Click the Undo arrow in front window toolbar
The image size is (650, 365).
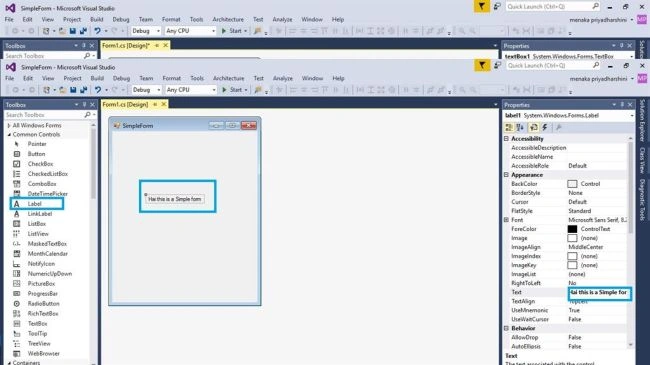97,90
